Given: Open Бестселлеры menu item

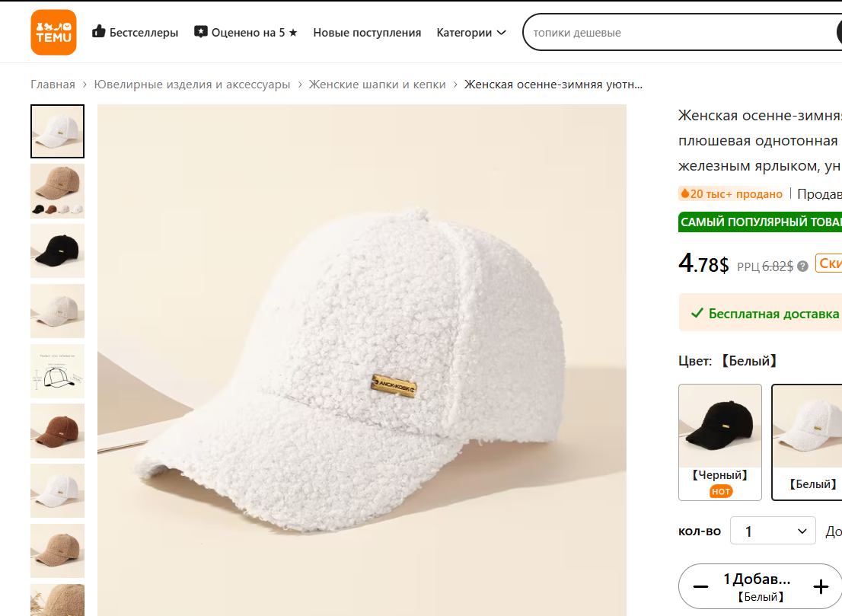Looking at the screenshot, I should tap(144, 33).
